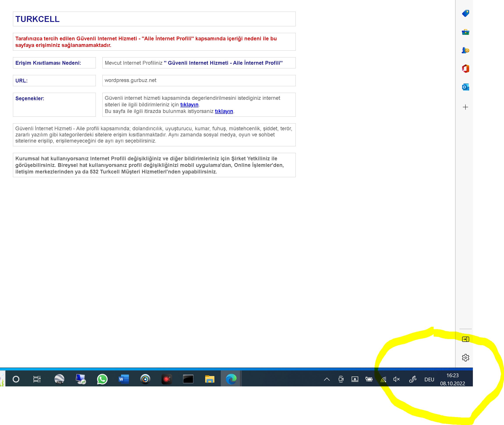504x425 pixels.
Task: Click the URL: label
Action: (x=21, y=81)
